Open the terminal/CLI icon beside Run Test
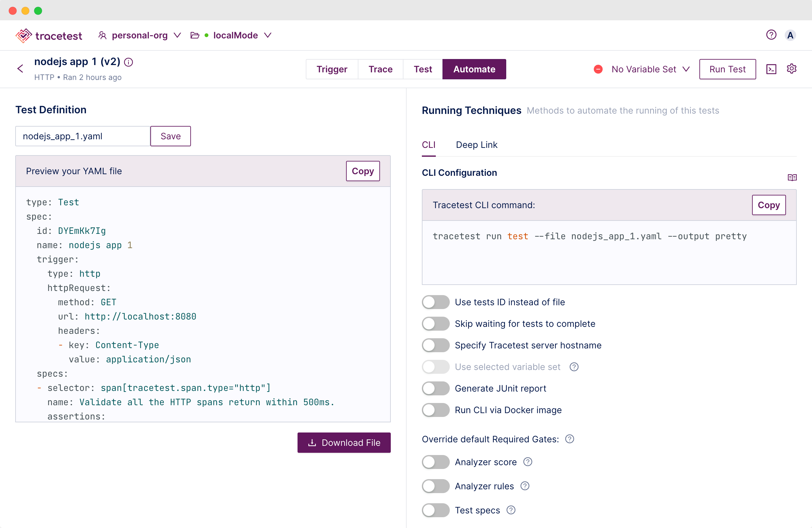The width and height of the screenshot is (812, 528). 771,69
